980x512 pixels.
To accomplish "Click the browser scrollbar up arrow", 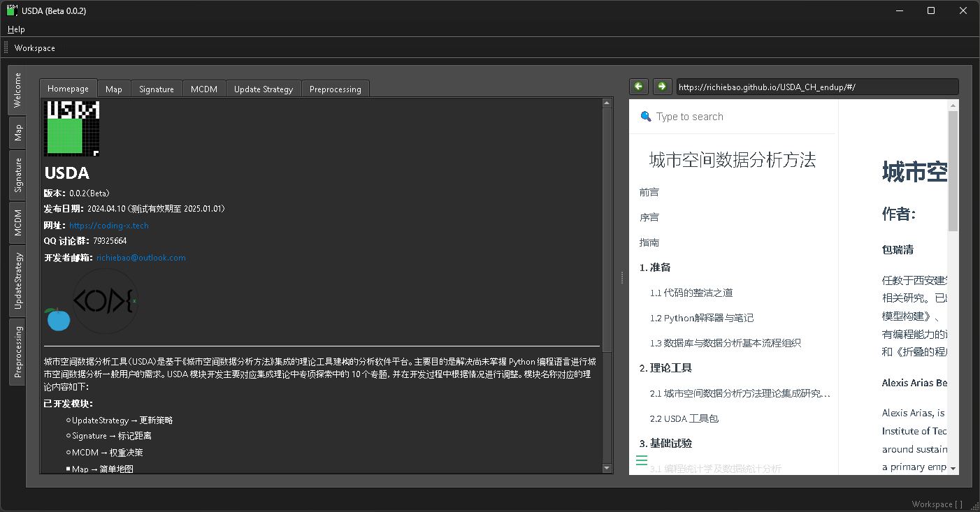I will point(953,105).
